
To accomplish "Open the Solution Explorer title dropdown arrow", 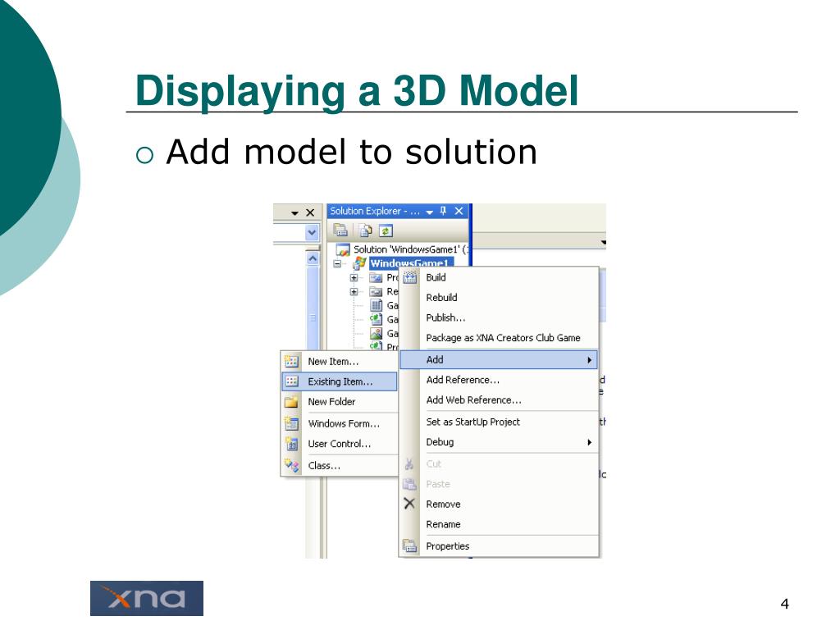I will pos(429,212).
